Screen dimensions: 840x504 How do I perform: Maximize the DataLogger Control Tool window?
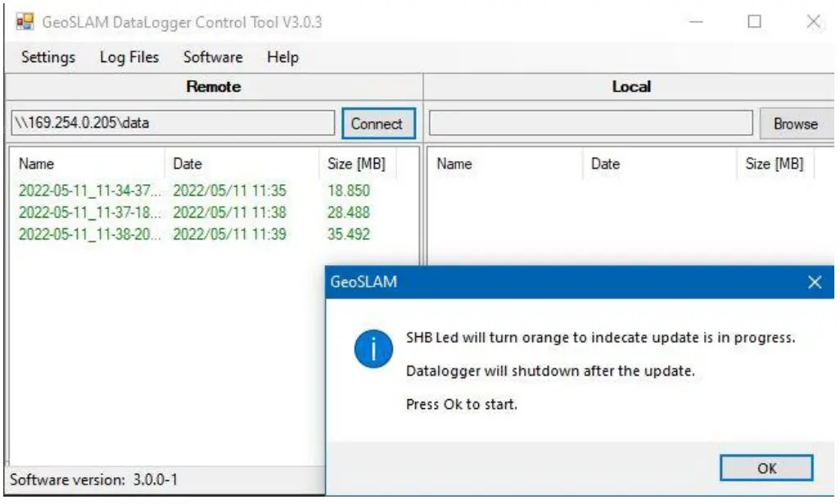(755, 22)
